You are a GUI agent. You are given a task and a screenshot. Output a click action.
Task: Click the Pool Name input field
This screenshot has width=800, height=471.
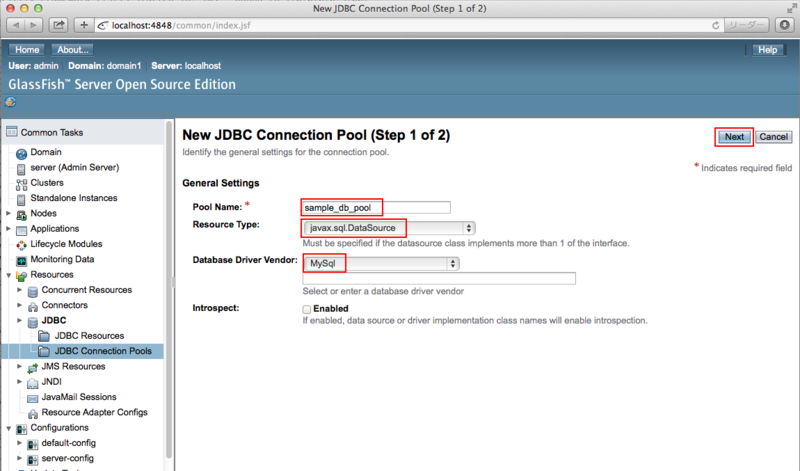coord(377,208)
